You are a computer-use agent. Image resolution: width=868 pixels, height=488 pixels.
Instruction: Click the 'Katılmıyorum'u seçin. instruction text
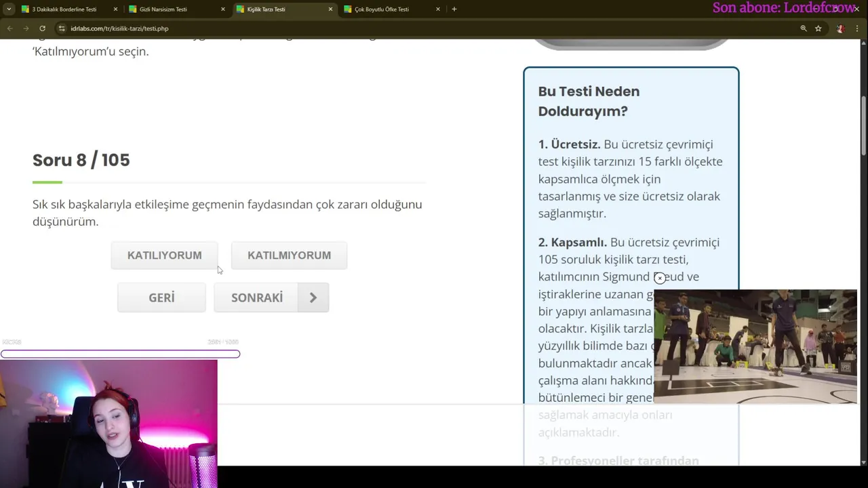click(x=90, y=52)
